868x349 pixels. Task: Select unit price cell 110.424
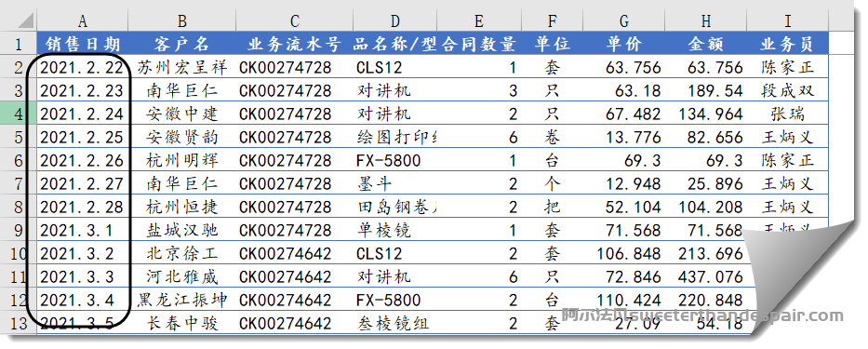[624, 300]
